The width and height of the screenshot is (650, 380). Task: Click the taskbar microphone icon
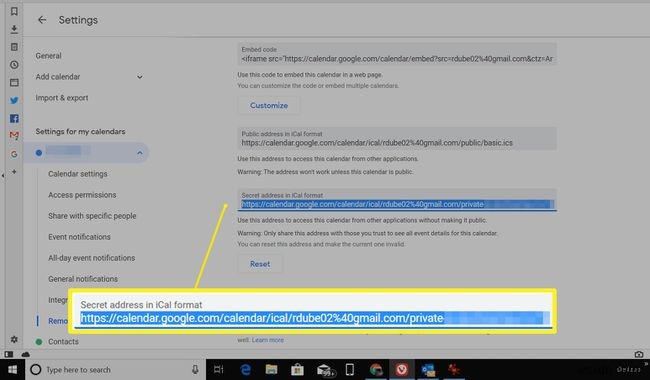click(195, 370)
